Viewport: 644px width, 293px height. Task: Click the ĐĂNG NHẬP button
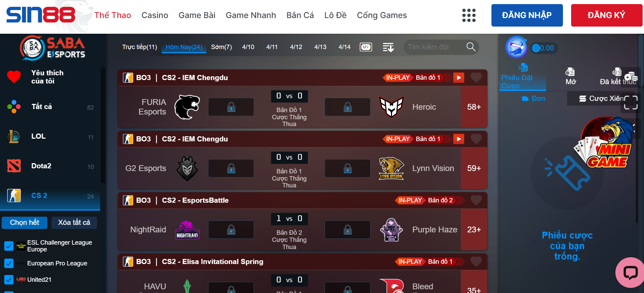point(527,15)
